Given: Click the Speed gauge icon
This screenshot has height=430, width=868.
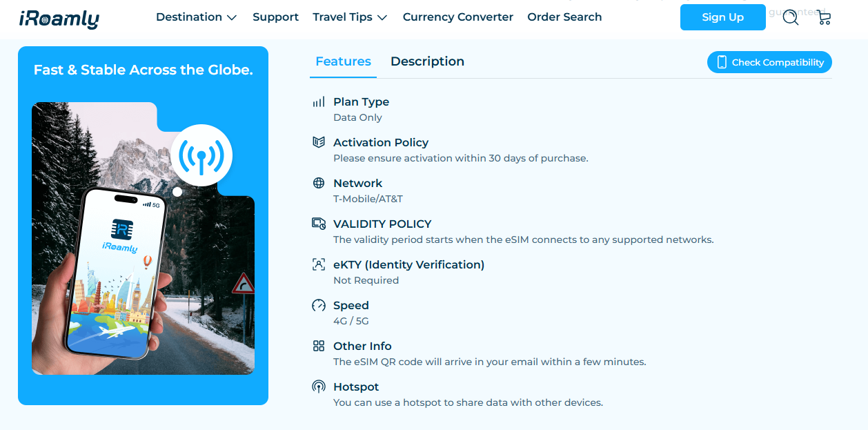Looking at the screenshot, I should [319, 305].
